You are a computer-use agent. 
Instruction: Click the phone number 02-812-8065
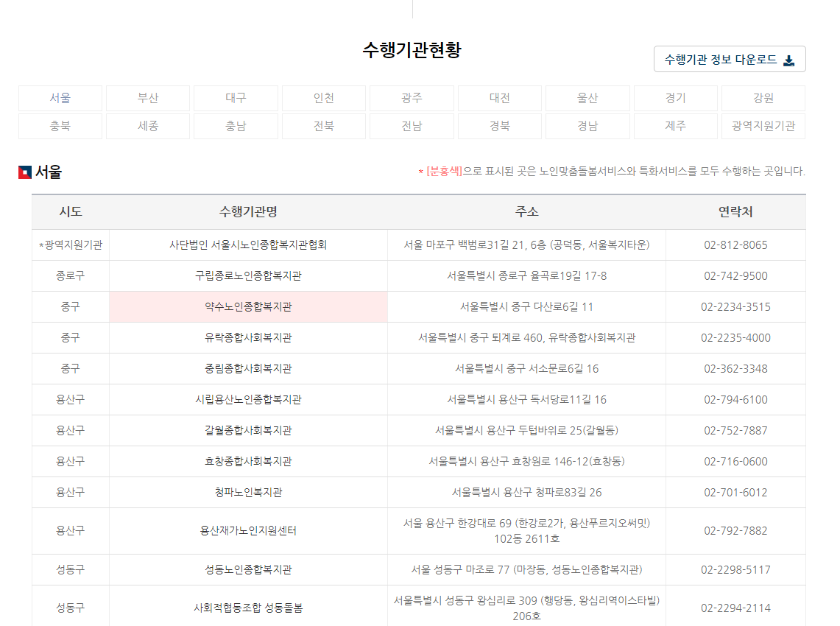coord(735,245)
